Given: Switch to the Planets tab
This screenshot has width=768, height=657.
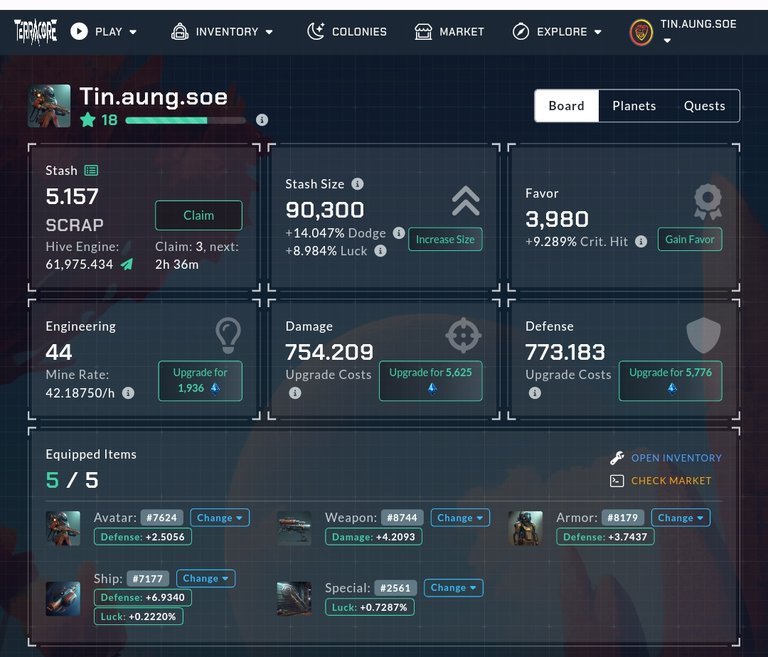Looking at the screenshot, I should [x=634, y=106].
